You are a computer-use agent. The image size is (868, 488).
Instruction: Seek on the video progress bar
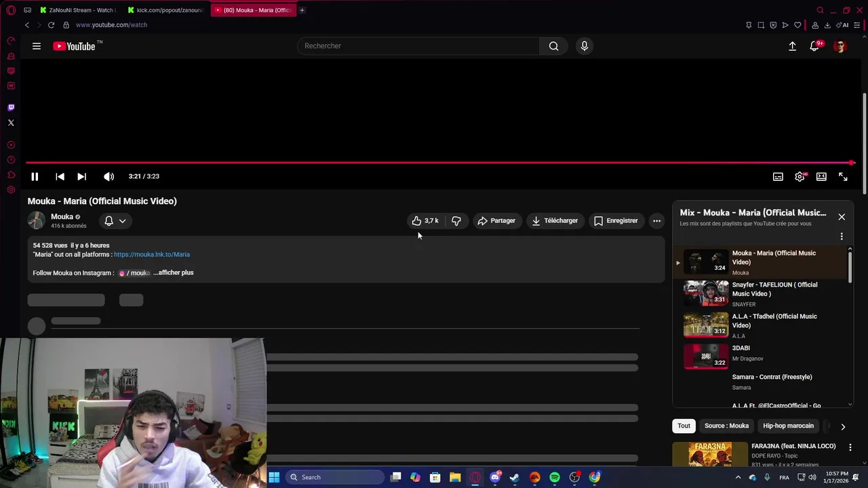point(439,163)
